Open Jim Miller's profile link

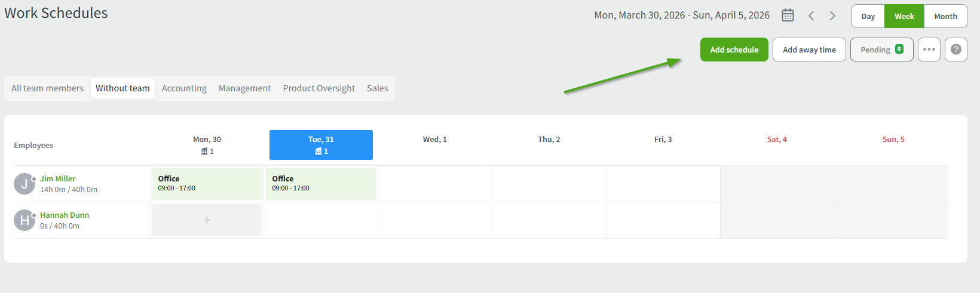58,178
